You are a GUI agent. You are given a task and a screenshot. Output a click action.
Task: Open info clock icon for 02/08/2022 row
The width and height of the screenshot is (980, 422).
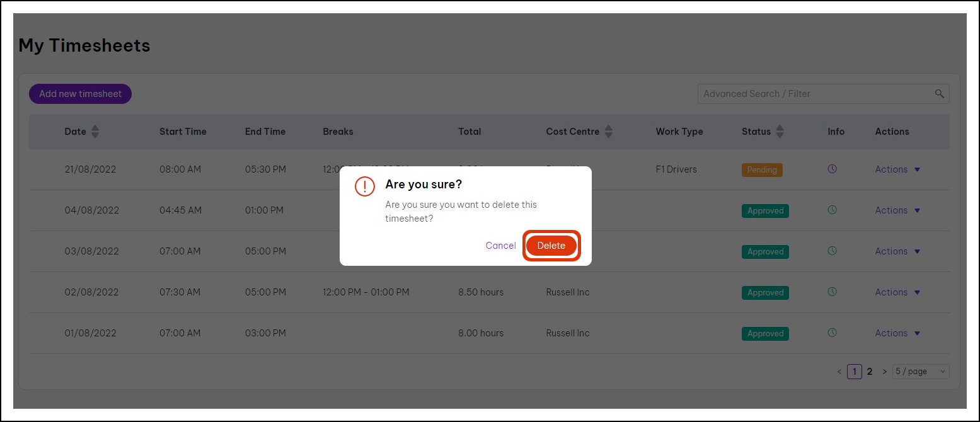coord(832,292)
